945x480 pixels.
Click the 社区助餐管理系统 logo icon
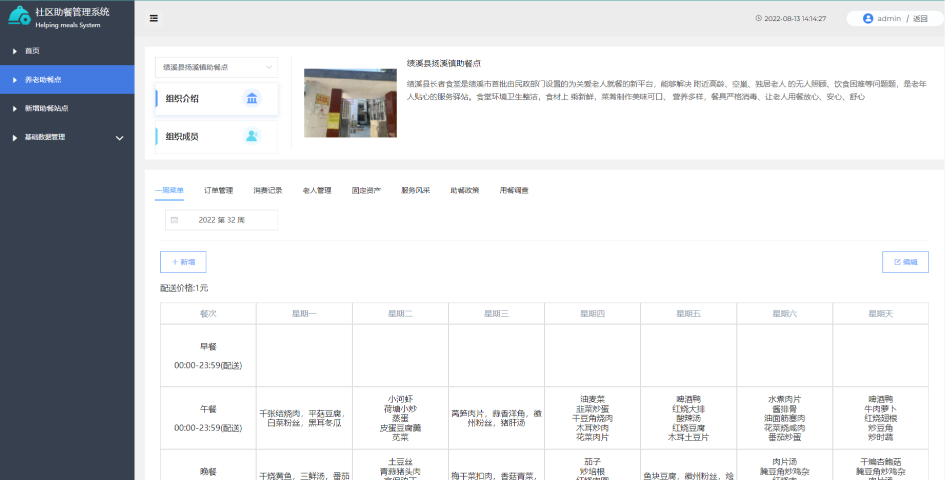18,17
